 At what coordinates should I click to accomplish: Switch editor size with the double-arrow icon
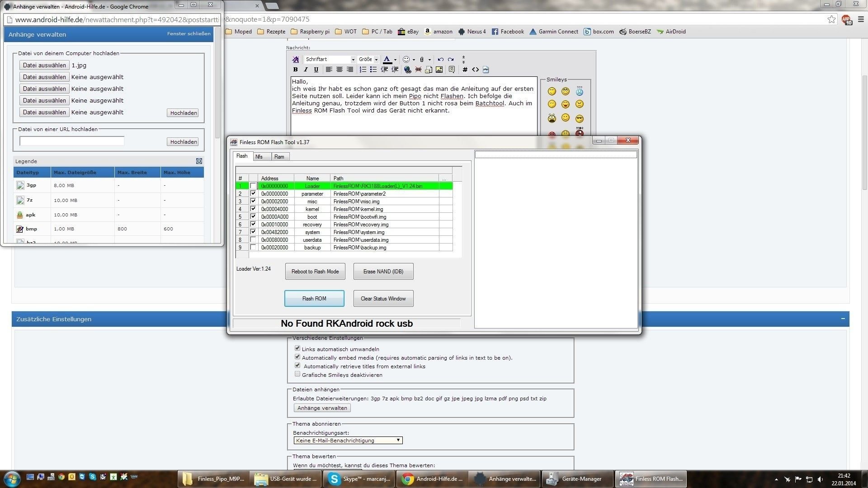[463, 59]
